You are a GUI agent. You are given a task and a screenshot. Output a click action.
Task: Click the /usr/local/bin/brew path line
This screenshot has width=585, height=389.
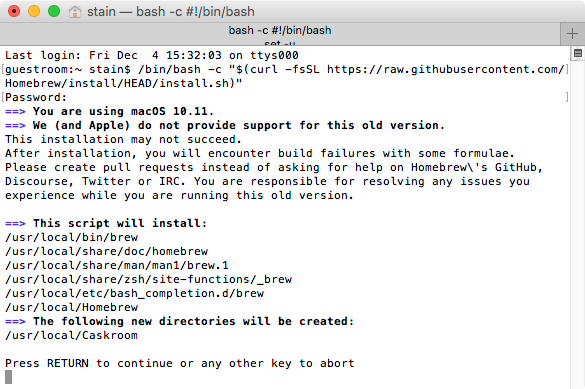[72, 237]
